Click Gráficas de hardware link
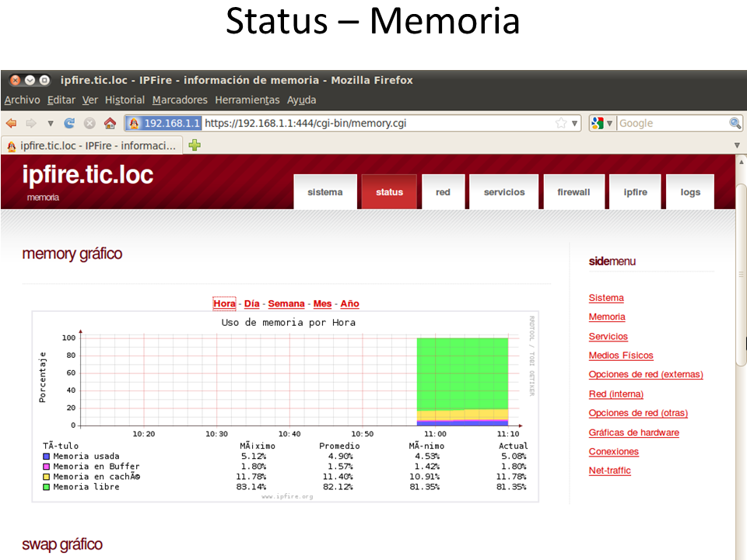Viewport: 747px width, 560px height. click(633, 432)
